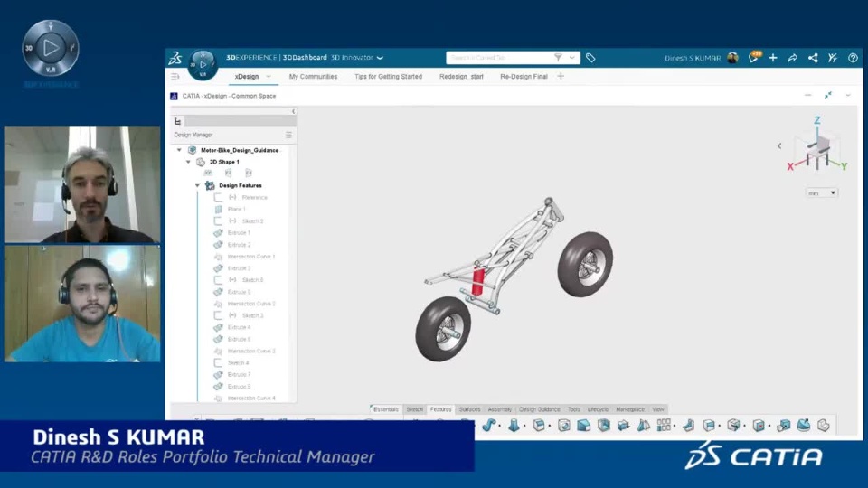Add a new dashboard tab with plus
Screen dimensions: 868x488
point(561,76)
